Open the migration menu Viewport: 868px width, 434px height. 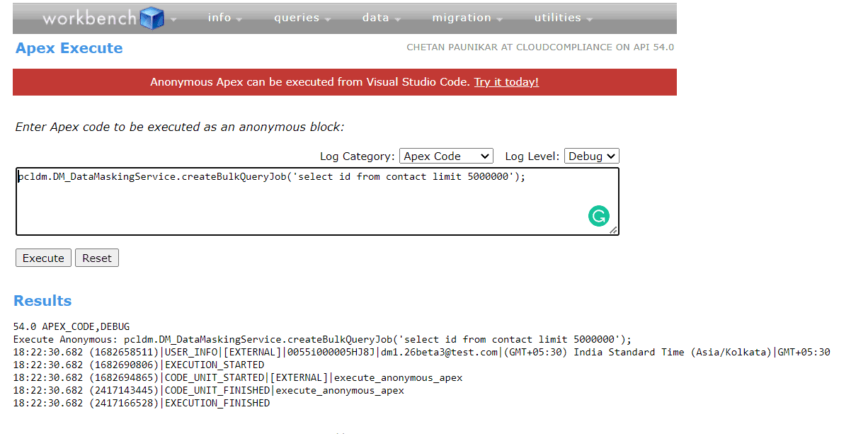tap(467, 18)
